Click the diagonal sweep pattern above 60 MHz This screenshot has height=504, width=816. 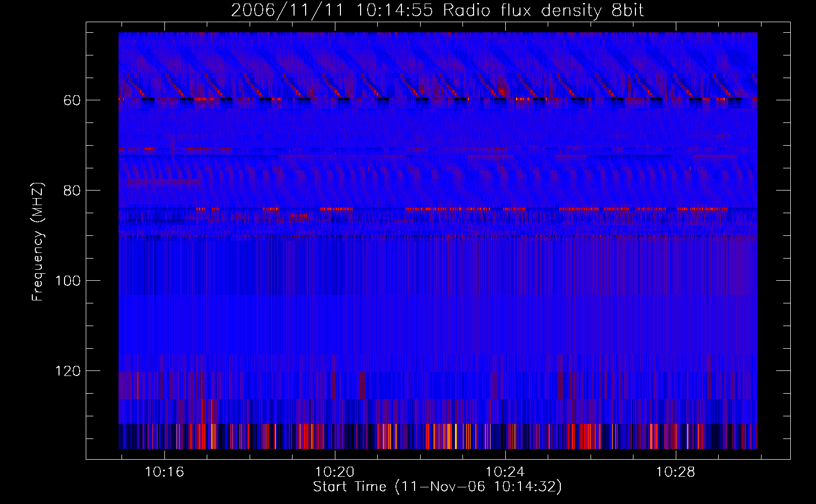click(438, 66)
